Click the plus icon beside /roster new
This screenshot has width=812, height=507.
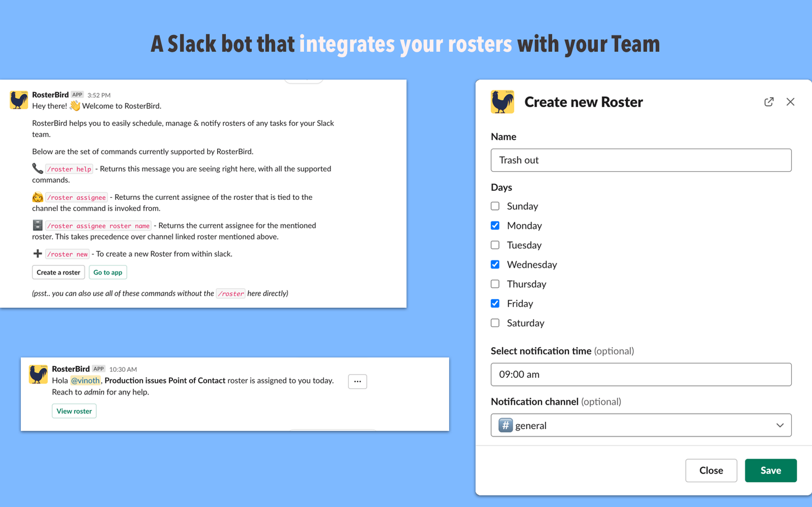click(38, 253)
